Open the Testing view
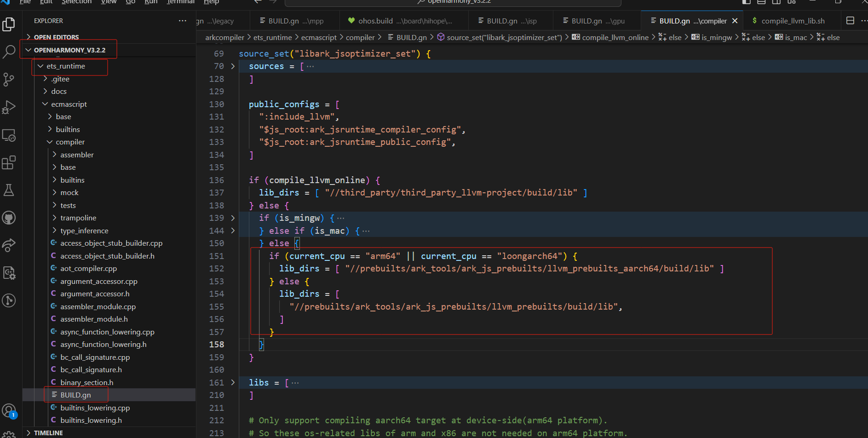The width and height of the screenshot is (868, 438). [x=9, y=190]
